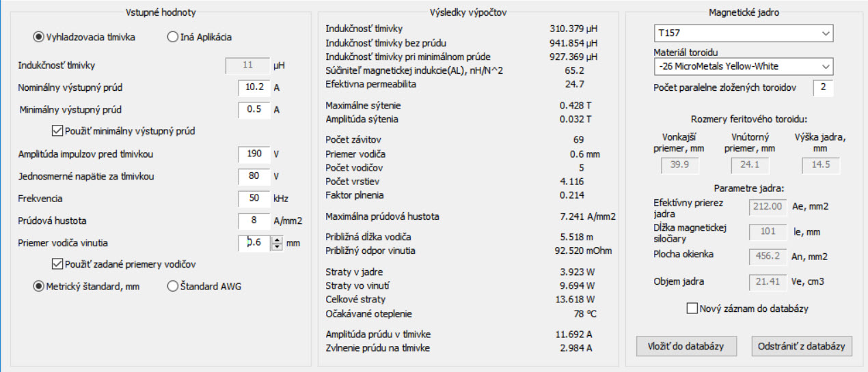Select the Iná Aplikácia radio option
The image size is (868, 372).
(172, 38)
